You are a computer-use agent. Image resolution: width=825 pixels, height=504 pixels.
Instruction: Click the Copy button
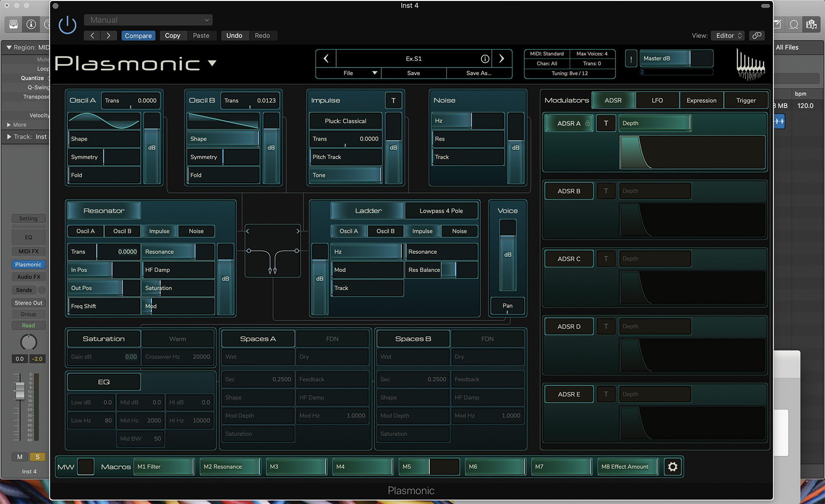[172, 35]
